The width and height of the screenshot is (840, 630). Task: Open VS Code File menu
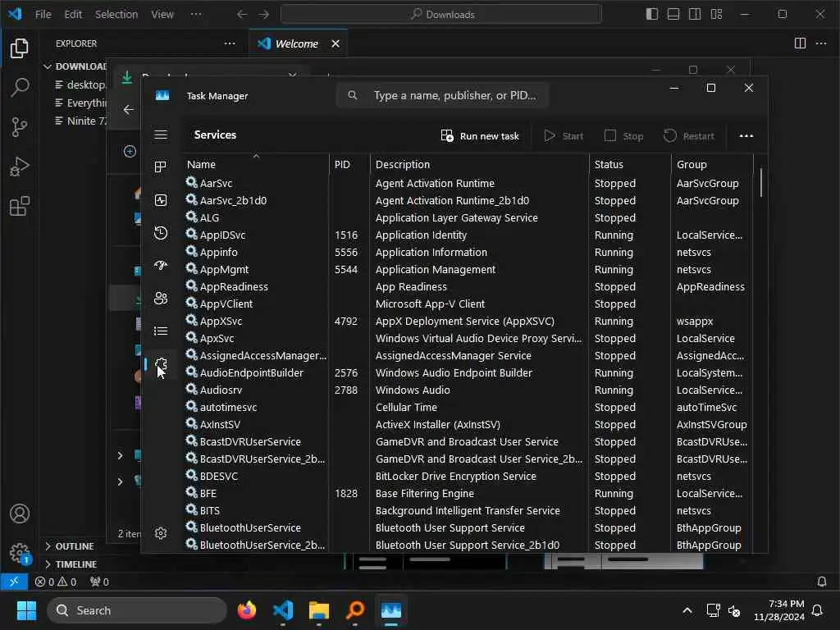[43, 15]
